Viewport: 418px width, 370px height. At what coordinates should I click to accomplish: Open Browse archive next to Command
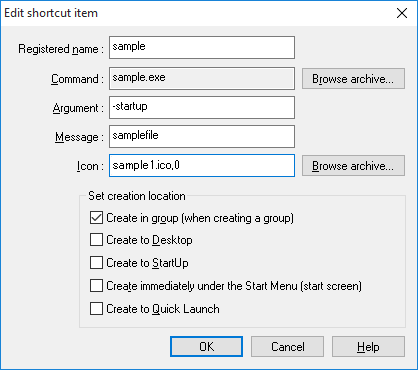353,79
